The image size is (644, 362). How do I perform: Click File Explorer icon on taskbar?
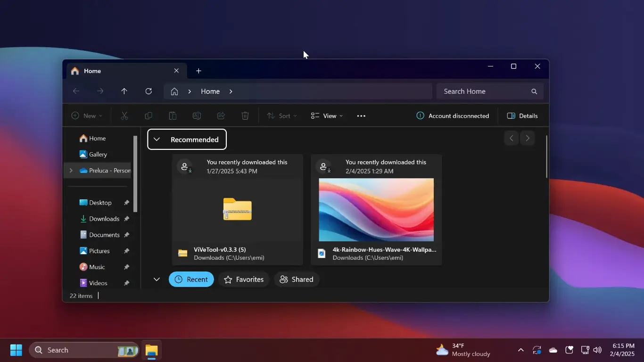coord(151,350)
